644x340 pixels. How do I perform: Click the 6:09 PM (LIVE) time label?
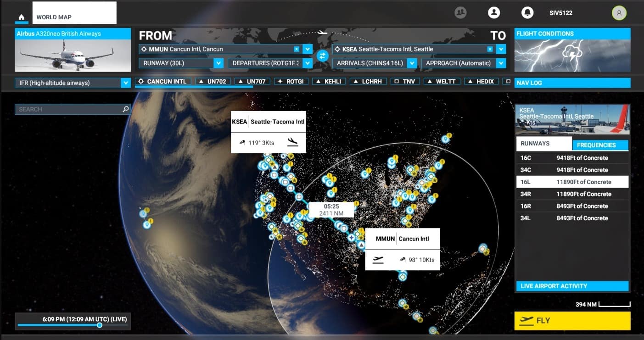[x=84, y=318]
